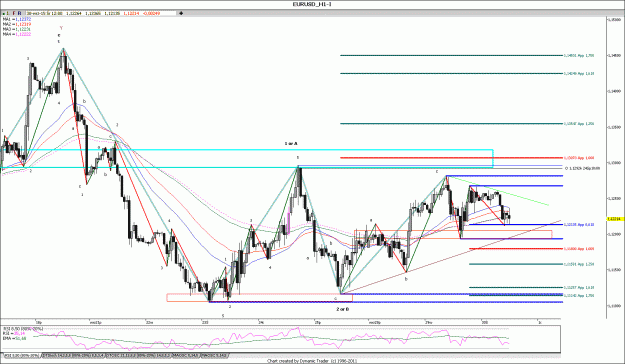The image size is (625, 364).
Task: Click the MA1 moving average readout
Action: click(x=17, y=19)
